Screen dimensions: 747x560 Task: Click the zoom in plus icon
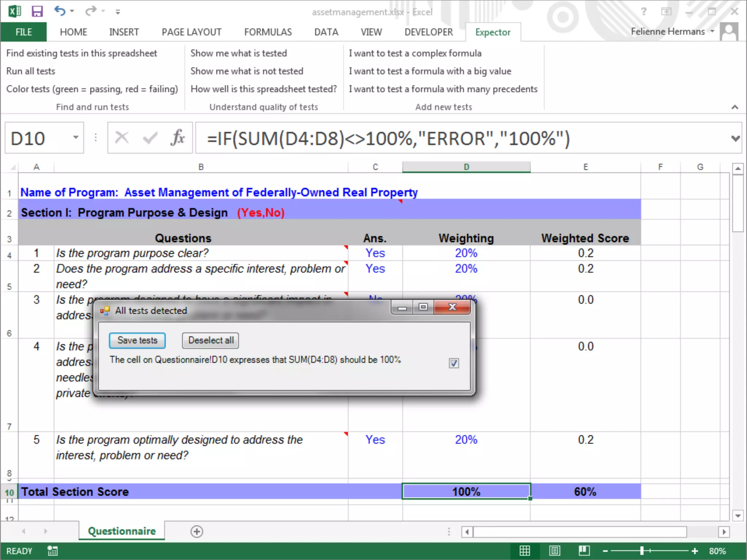(x=695, y=551)
